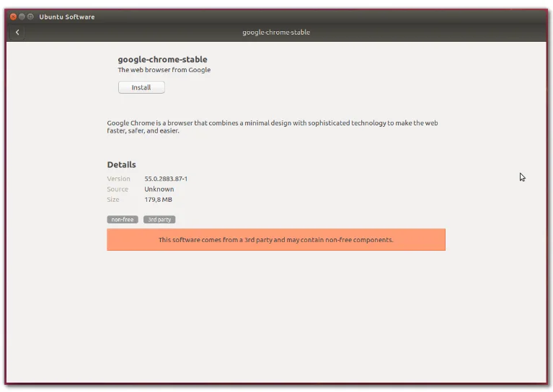Maximize the Ubuntu Software window
This screenshot has width=553, height=392.
coord(30,17)
